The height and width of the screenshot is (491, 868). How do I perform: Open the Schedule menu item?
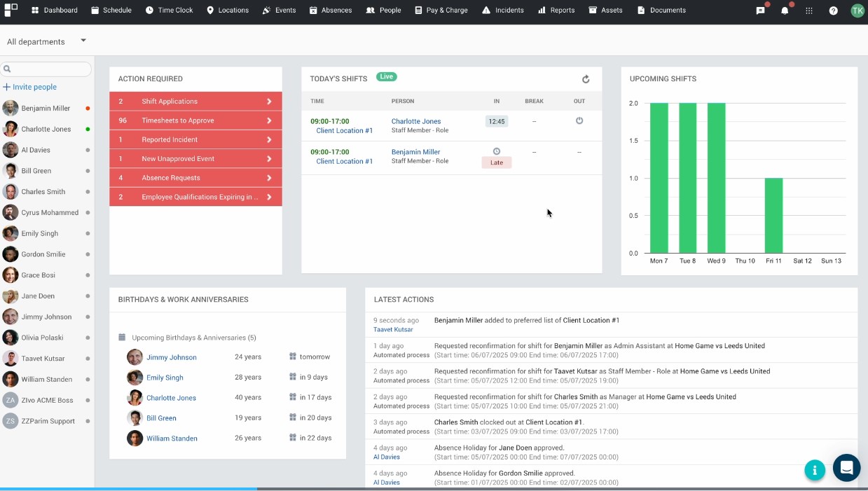coord(111,11)
